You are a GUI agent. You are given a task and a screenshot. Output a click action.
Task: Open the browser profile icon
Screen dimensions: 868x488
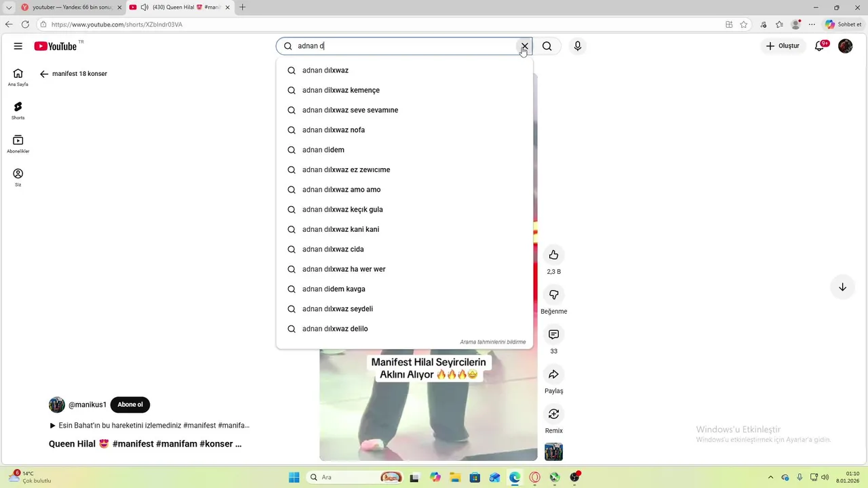point(796,24)
